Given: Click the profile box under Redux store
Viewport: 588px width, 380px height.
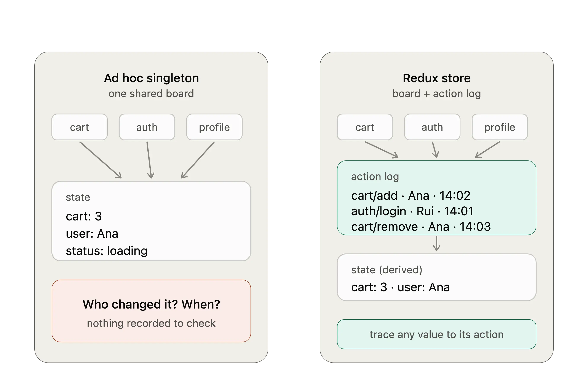Looking at the screenshot, I should (x=500, y=127).
